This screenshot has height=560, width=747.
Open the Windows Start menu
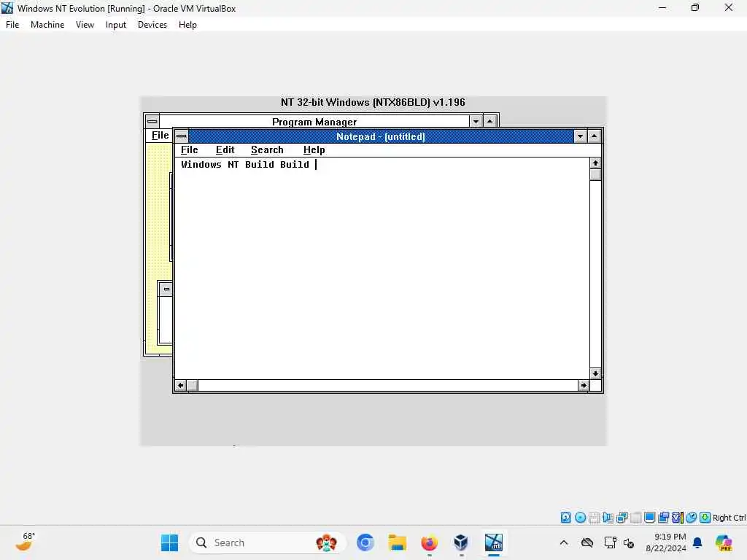click(x=169, y=542)
